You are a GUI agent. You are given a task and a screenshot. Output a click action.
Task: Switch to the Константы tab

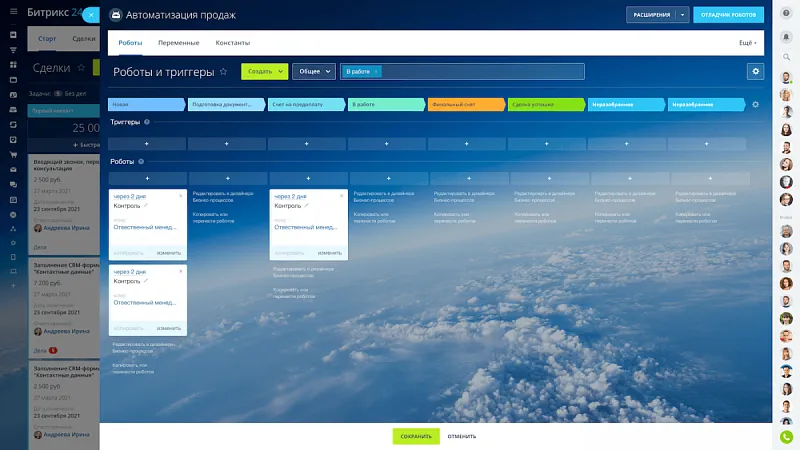click(233, 43)
